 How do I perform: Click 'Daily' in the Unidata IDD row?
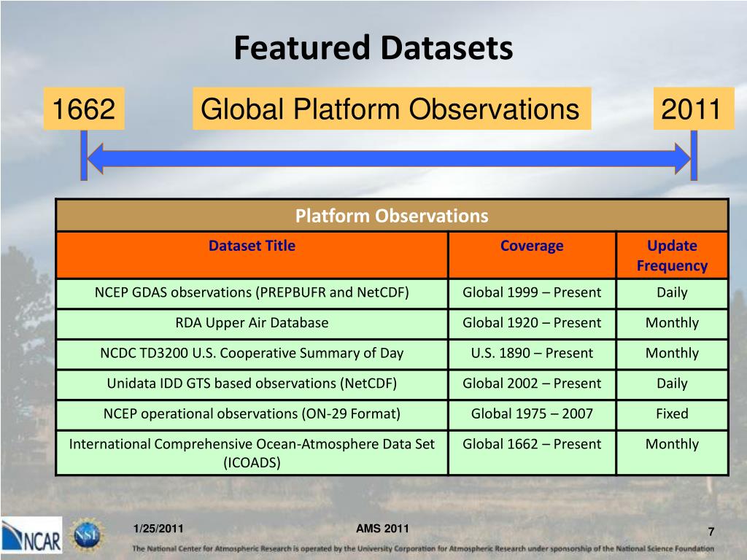pos(672,385)
